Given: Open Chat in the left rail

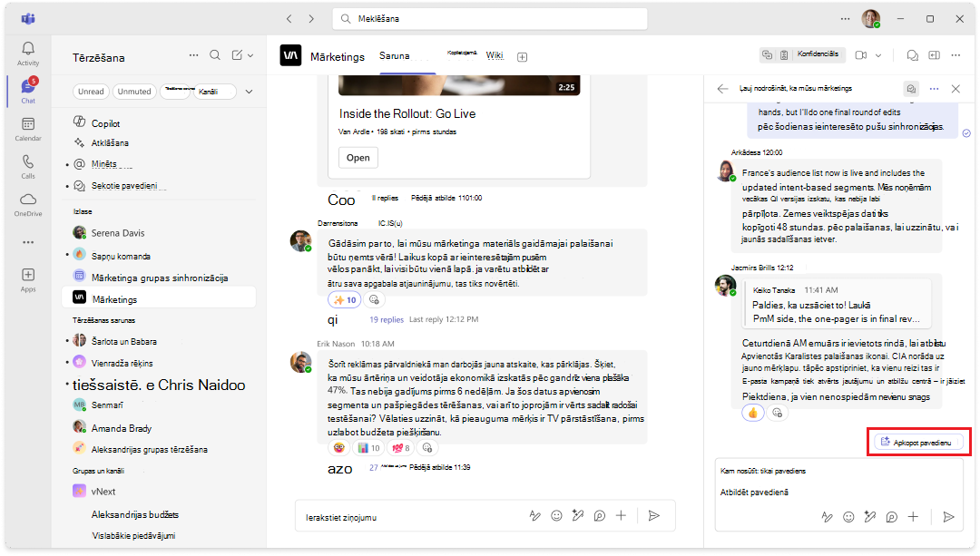Looking at the screenshot, I should (28, 91).
